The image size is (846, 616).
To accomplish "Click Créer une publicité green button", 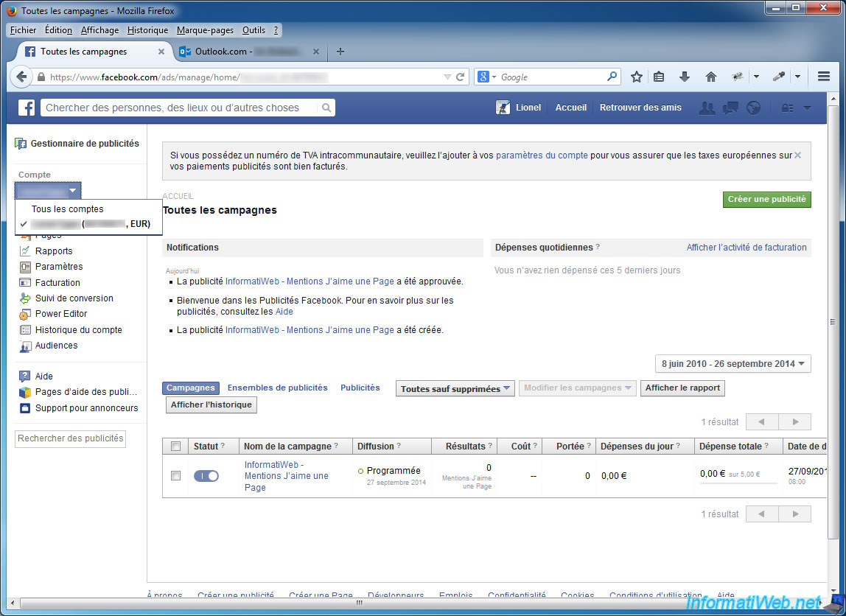I will click(766, 200).
